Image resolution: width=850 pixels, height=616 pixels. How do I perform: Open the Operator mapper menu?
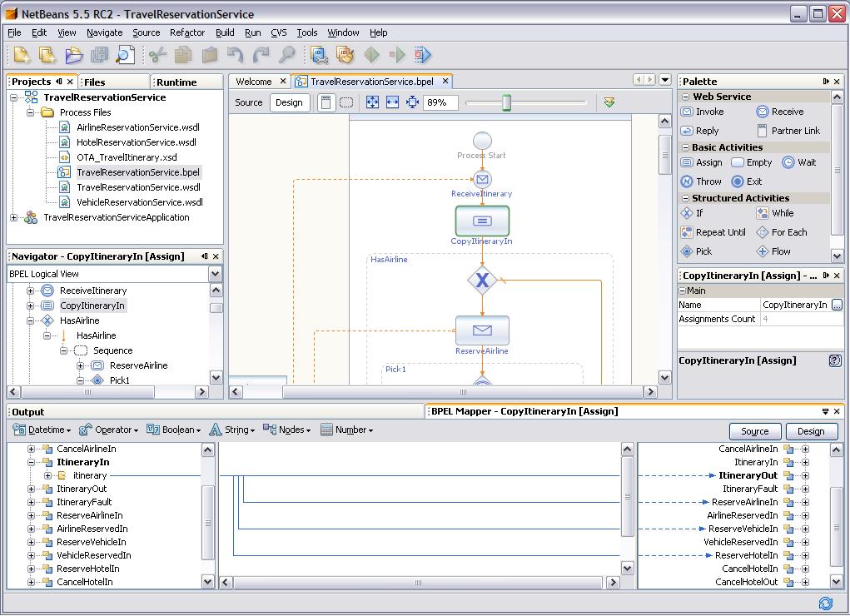click(x=109, y=430)
